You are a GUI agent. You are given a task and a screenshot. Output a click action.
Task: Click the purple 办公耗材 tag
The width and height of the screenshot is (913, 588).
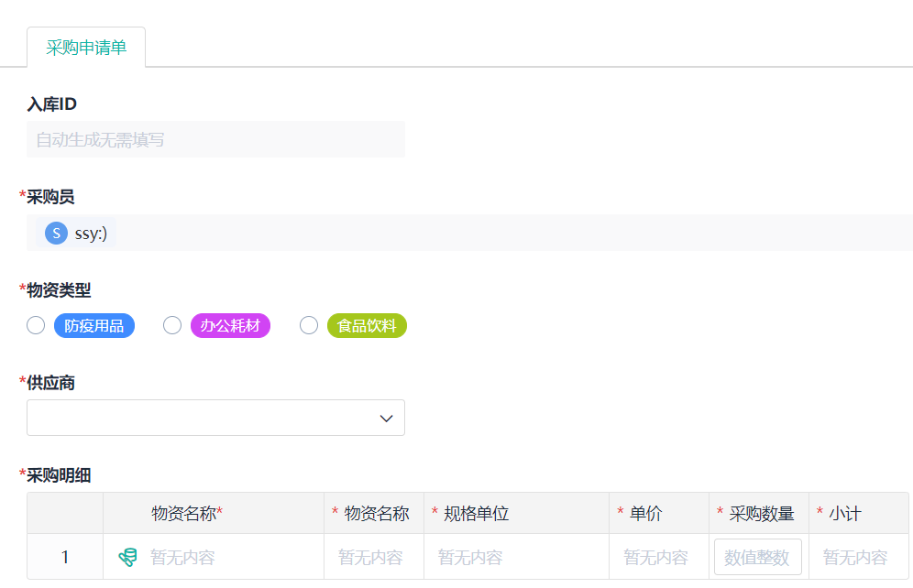(230, 326)
